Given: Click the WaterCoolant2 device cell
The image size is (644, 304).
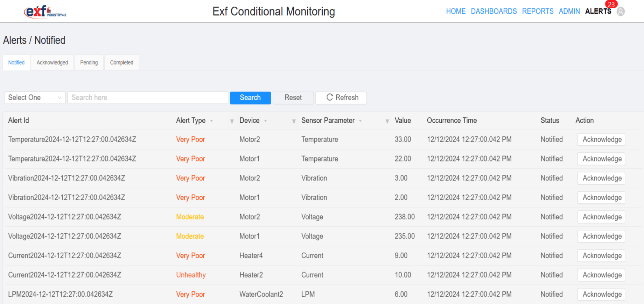Looking at the screenshot, I should pyautogui.click(x=261, y=294).
